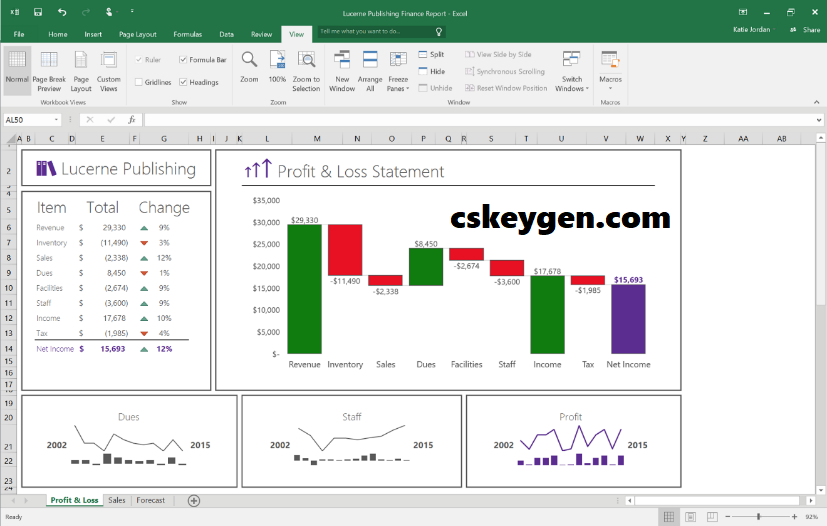Click the Name Box showing AL50

[x=28, y=120]
